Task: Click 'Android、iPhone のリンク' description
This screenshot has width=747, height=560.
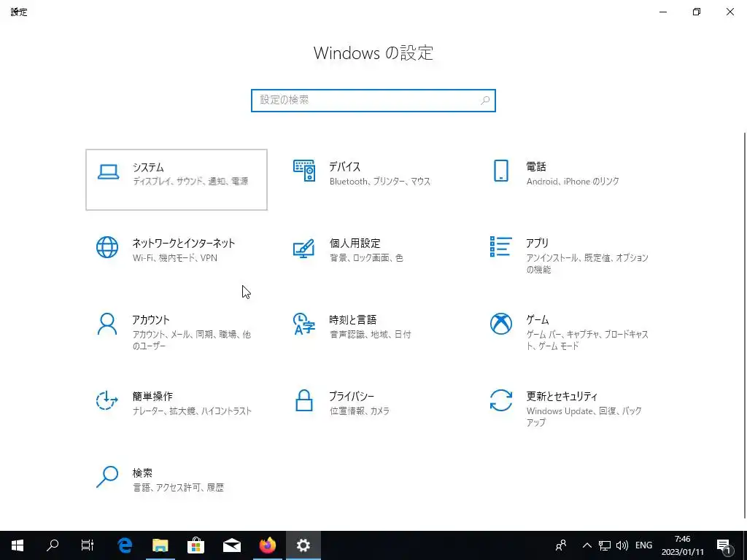Action: (x=573, y=182)
